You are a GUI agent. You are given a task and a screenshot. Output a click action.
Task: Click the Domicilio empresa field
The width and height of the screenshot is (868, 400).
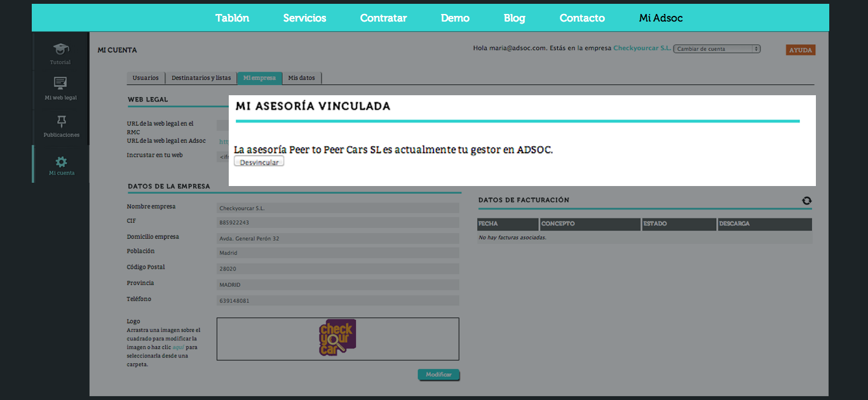click(x=337, y=239)
